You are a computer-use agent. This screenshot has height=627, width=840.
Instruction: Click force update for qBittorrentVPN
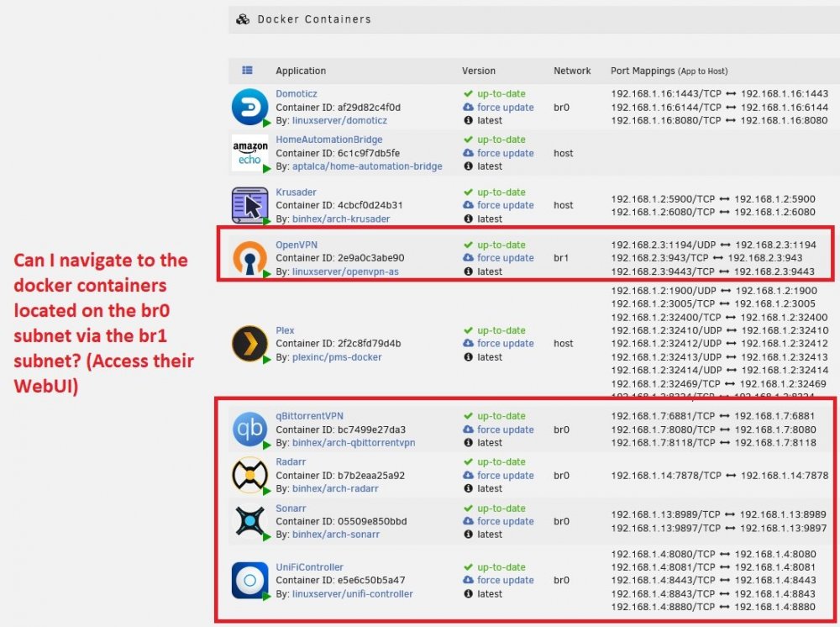pos(505,429)
